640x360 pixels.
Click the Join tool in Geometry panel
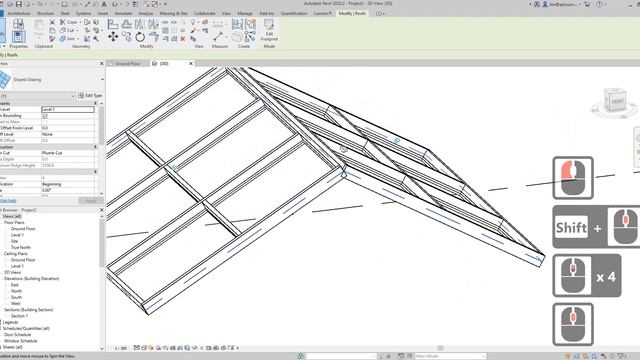point(68,39)
